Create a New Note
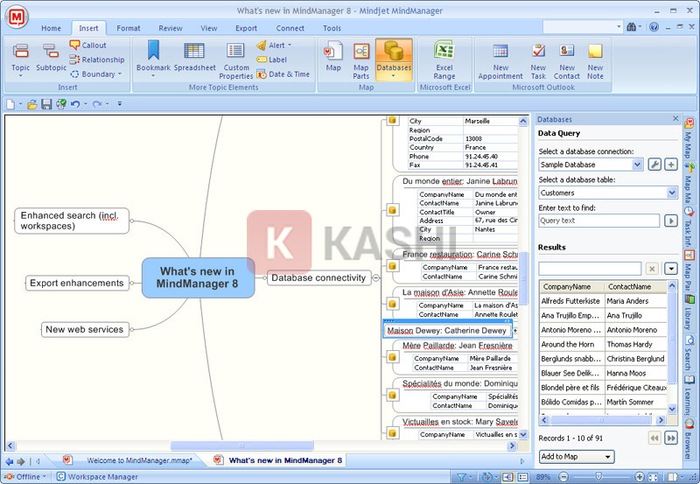This screenshot has height=484, width=700. 595,61
